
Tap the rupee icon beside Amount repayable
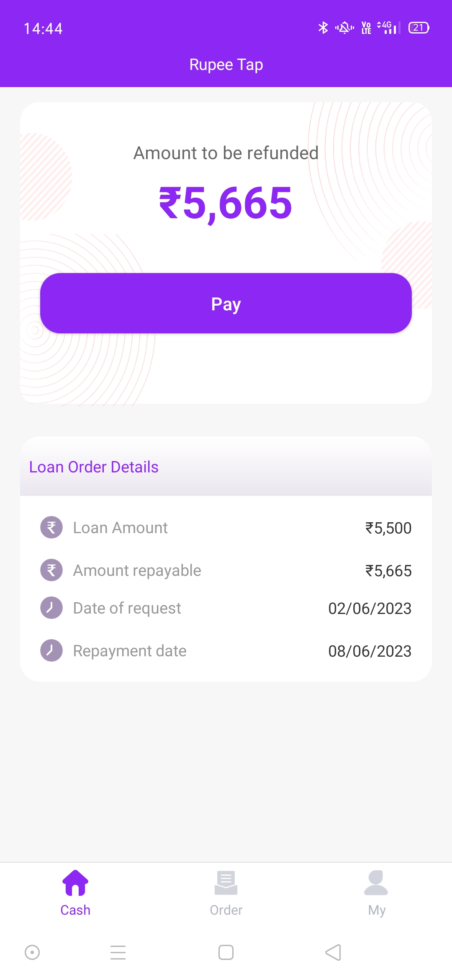(x=51, y=570)
